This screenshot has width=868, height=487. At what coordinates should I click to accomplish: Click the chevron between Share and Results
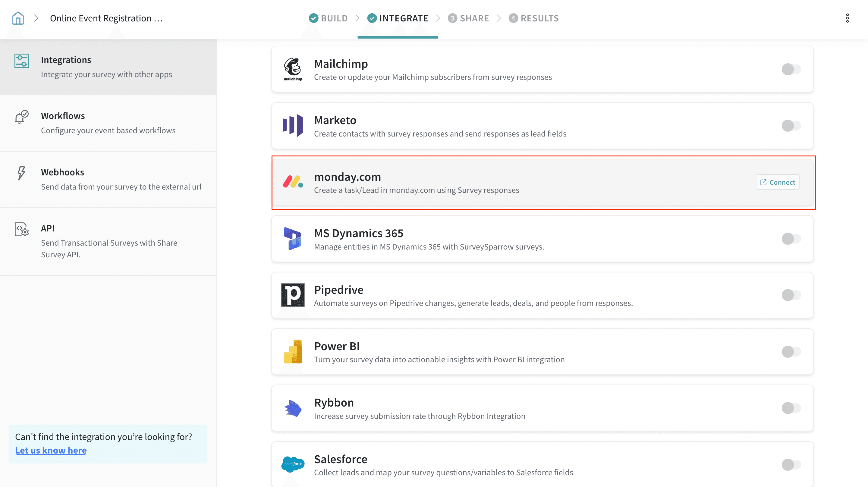tap(499, 18)
